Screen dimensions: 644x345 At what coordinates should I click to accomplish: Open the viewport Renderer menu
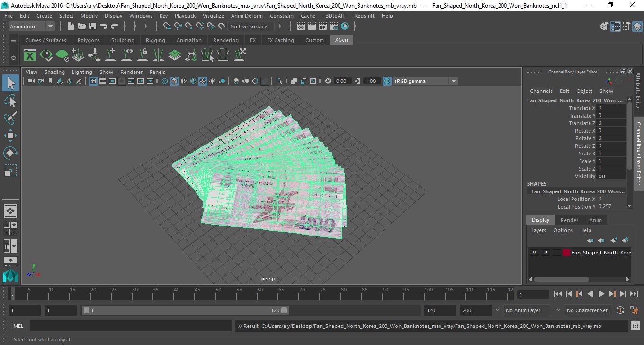[131, 72]
